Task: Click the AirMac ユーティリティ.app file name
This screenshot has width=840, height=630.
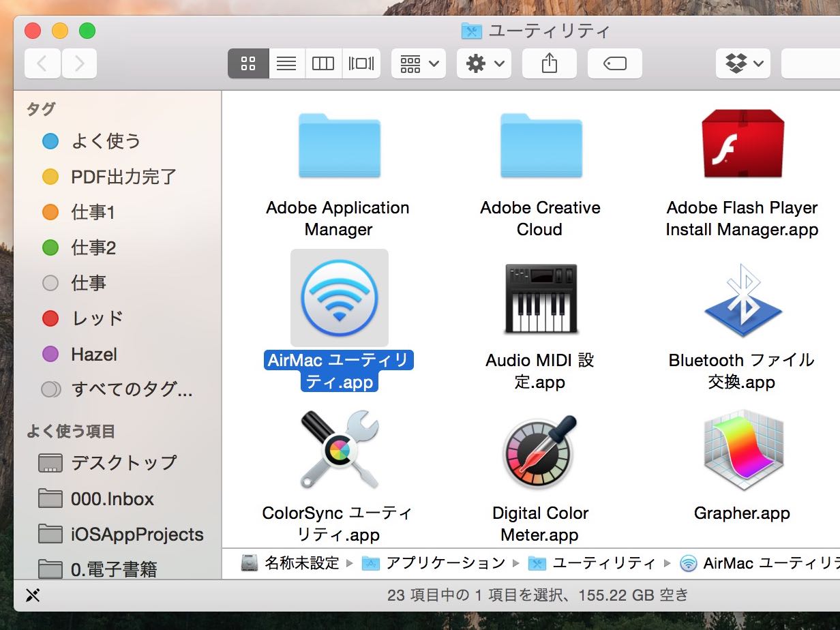Action: [x=339, y=371]
